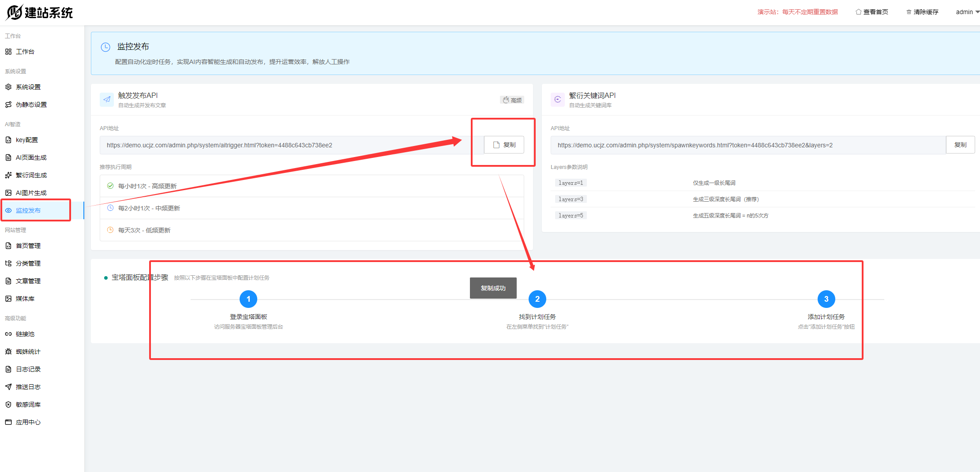Open the admin user dropdown

click(x=967, y=12)
